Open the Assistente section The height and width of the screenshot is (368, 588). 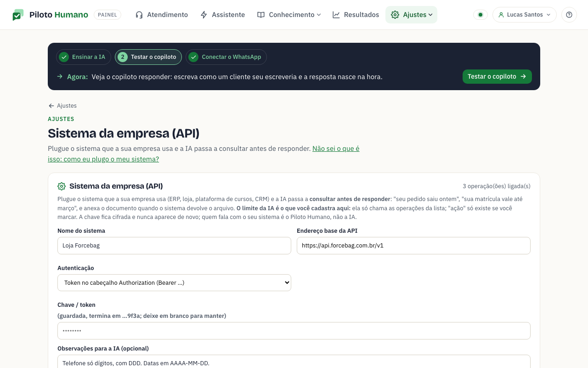click(223, 15)
